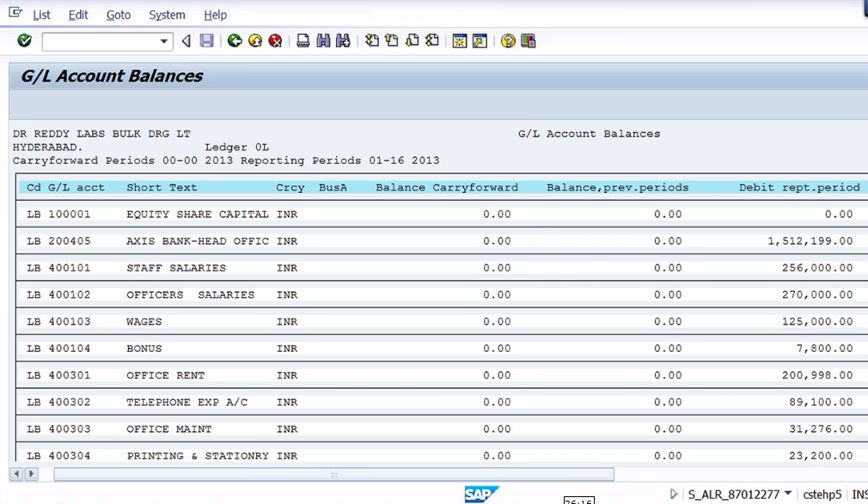This screenshot has width=868, height=504.
Task: Click debit amount 7,800.00
Action: coord(824,349)
